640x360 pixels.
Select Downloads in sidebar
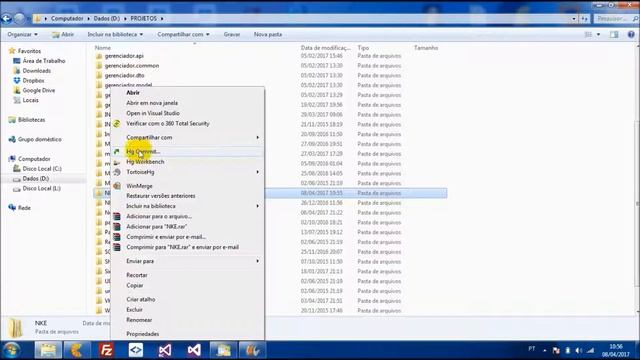[x=37, y=71]
